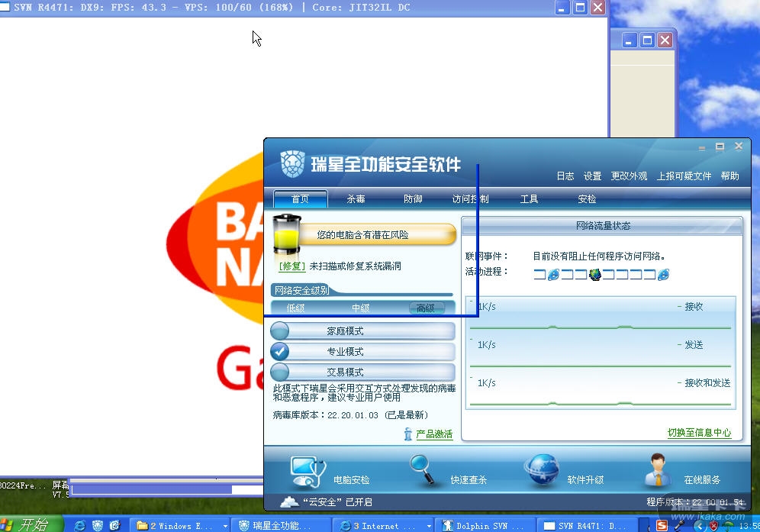This screenshot has width=760, height=532.
Task: Click the green umbrella tray icon
Action: click(729, 526)
